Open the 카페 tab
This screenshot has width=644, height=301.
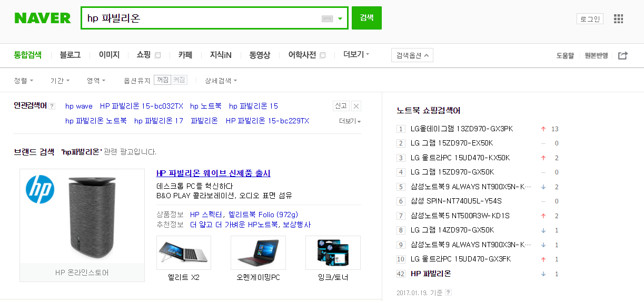coord(185,55)
